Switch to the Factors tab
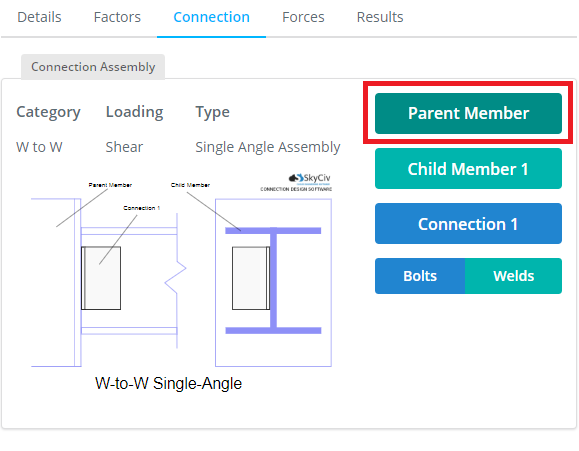 pyautogui.click(x=117, y=17)
